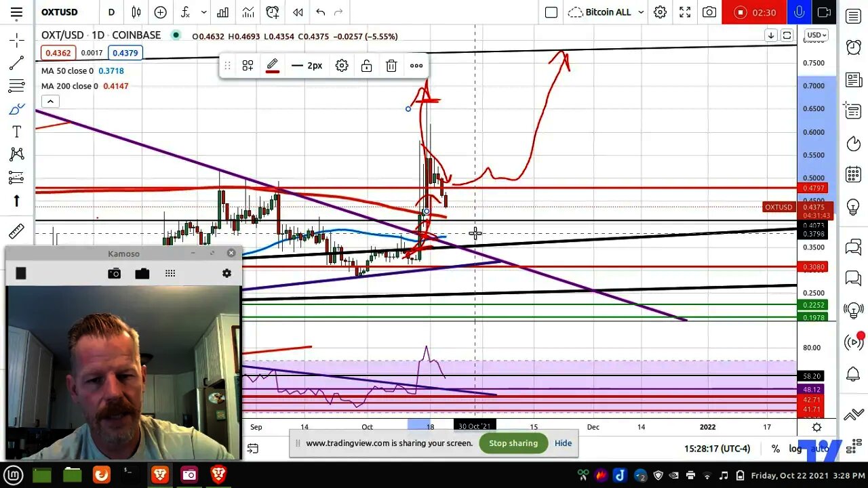The height and width of the screenshot is (488, 868).
Task: Toggle the microphone in the recording bar
Action: pyautogui.click(x=799, y=12)
